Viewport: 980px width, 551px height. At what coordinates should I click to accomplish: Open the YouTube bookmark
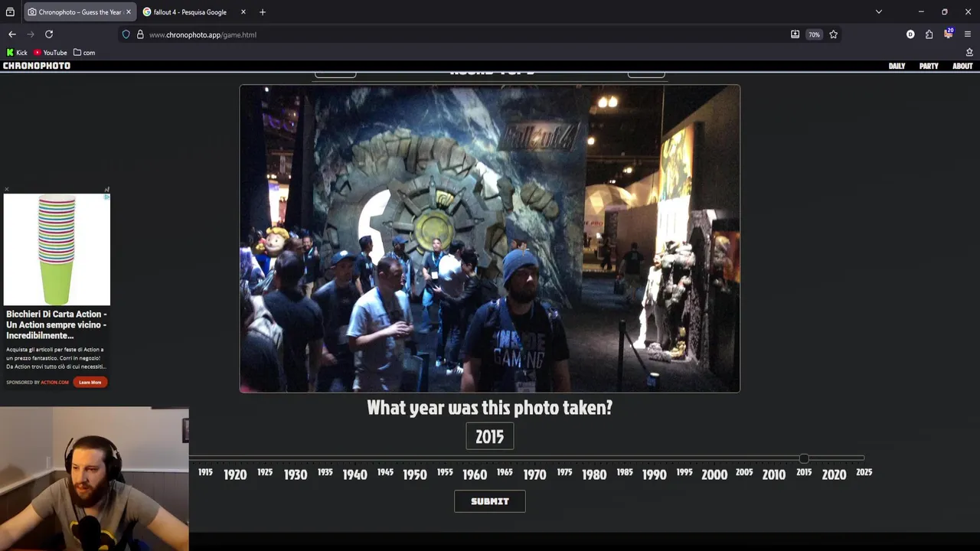click(51, 53)
